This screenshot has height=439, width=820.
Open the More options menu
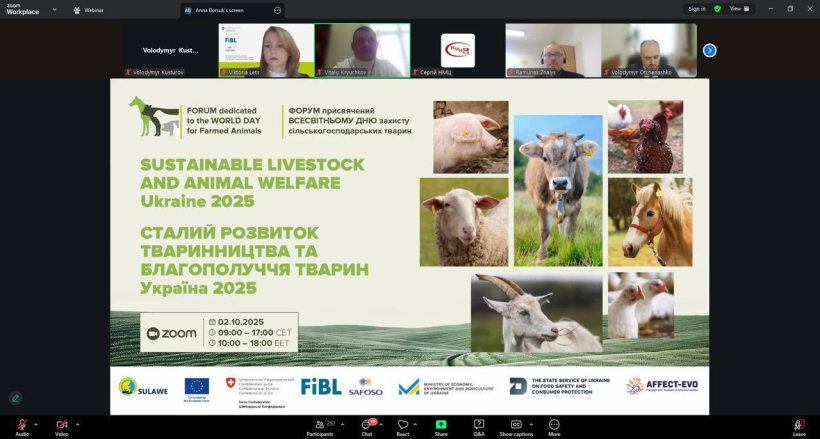pos(554,426)
